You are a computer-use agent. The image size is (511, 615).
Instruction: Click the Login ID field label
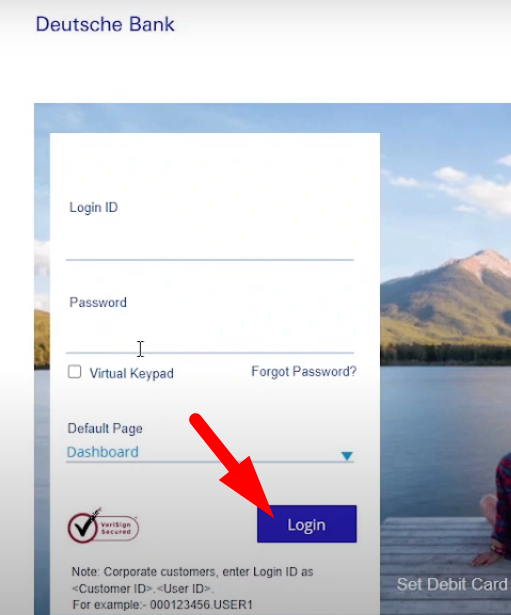(93, 207)
